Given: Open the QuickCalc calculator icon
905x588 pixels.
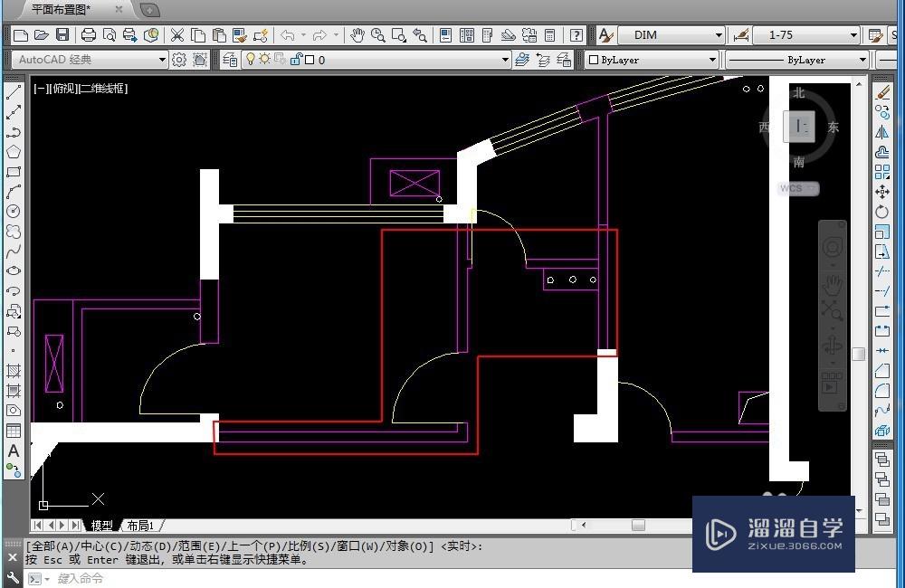Looking at the screenshot, I should (x=550, y=36).
